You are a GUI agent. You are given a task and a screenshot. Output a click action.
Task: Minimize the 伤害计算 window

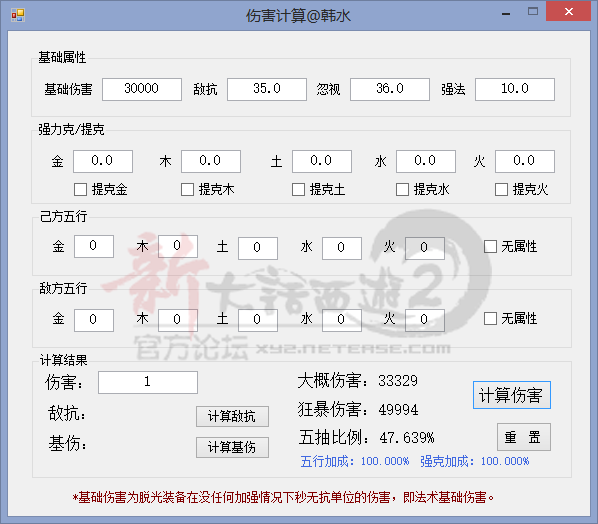506,14
